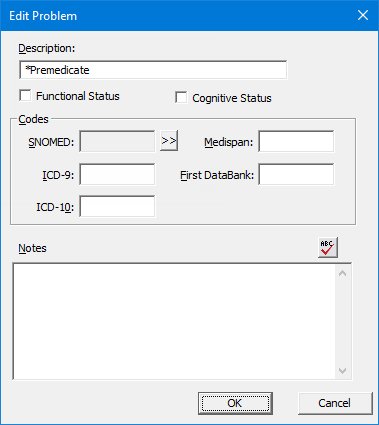The image size is (379, 425).
Task: Click the Medispan code field
Action: [x=296, y=141]
